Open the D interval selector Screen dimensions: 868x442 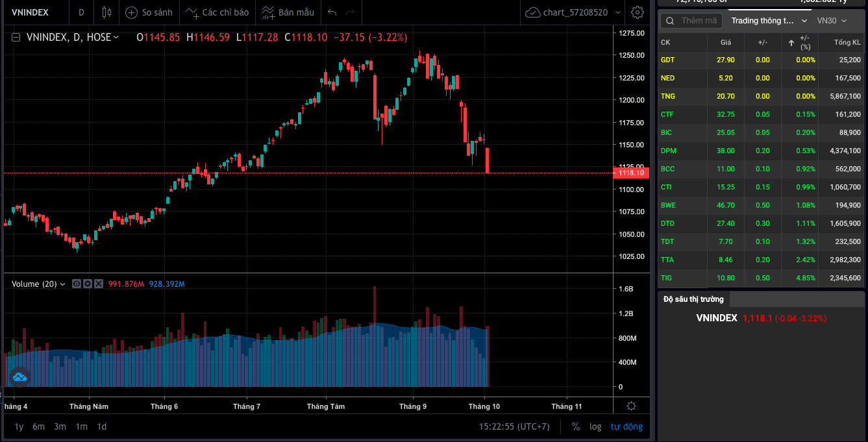point(81,12)
